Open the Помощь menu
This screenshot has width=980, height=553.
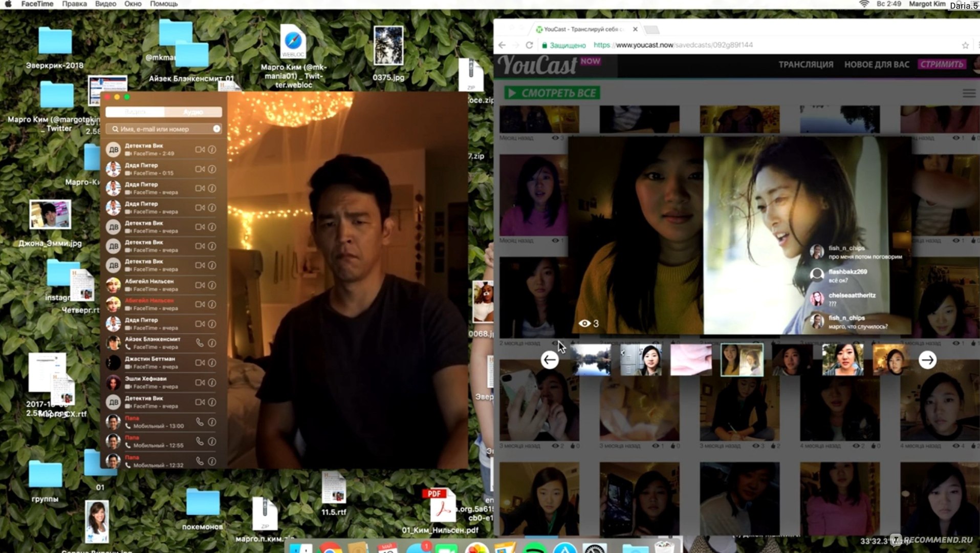164,4
